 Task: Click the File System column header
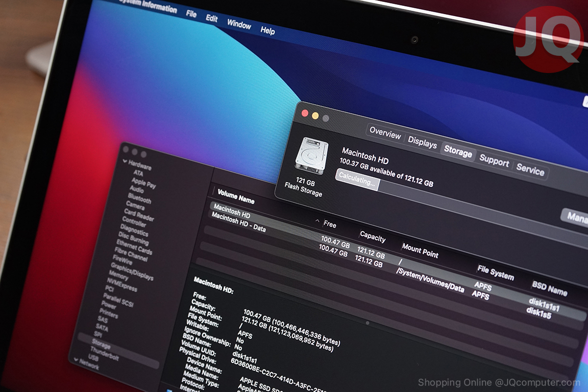(x=496, y=272)
